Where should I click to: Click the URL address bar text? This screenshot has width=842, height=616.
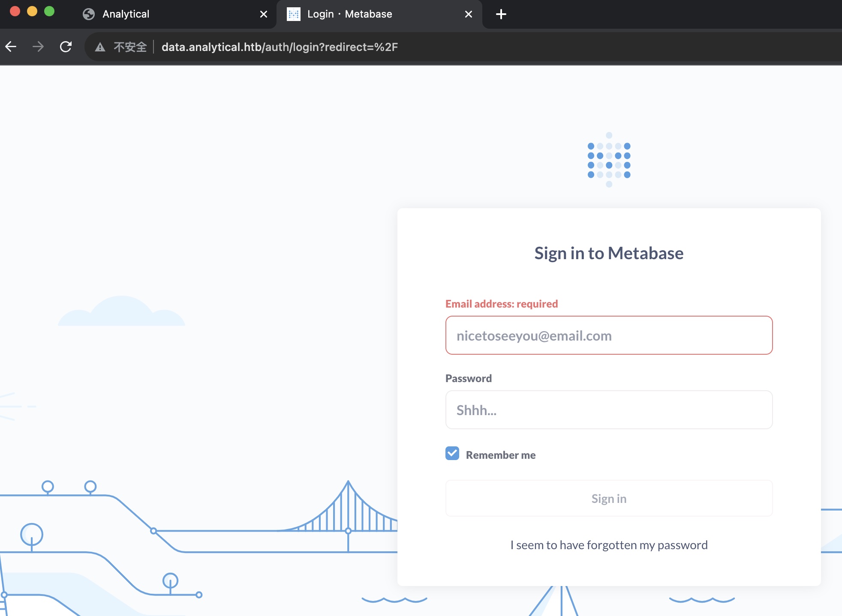click(x=280, y=47)
